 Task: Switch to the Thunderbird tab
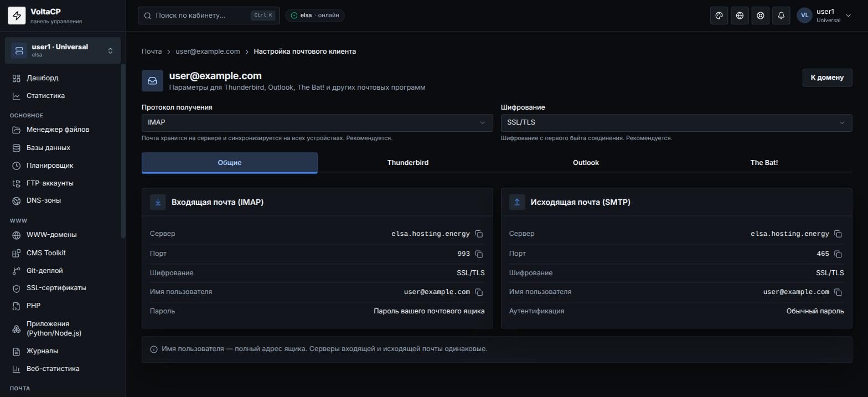tap(408, 163)
